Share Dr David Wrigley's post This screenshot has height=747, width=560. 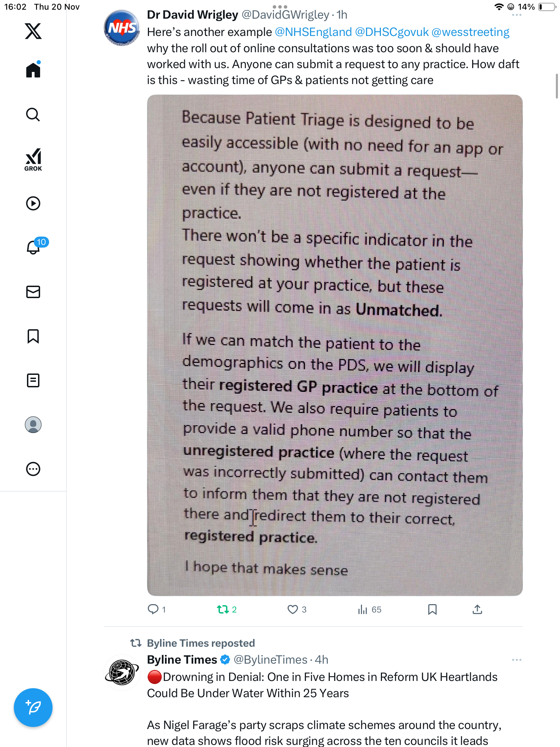[477, 609]
